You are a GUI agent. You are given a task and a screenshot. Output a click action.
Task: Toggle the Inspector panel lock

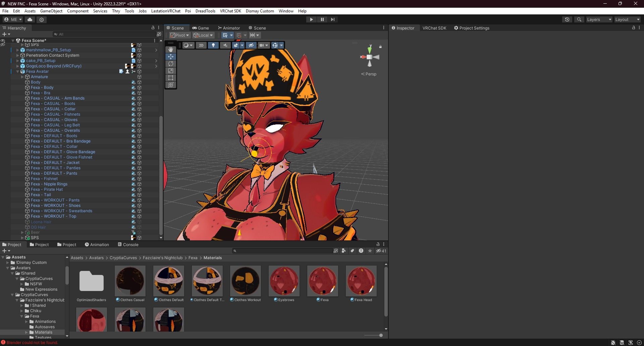(633, 28)
